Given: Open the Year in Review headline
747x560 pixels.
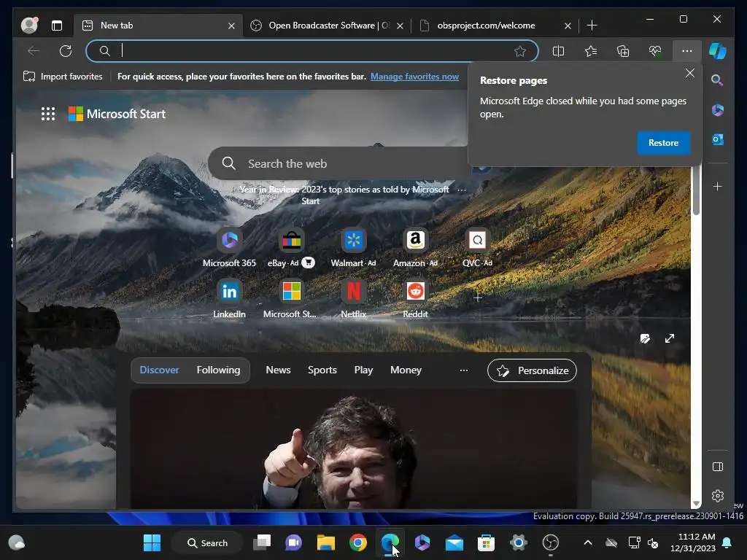Looking at the screenshot, I should coord(344,195).
